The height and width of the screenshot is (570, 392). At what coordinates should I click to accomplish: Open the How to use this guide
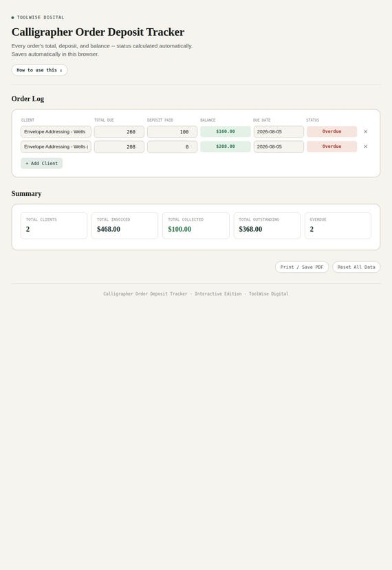coord(39,70)
